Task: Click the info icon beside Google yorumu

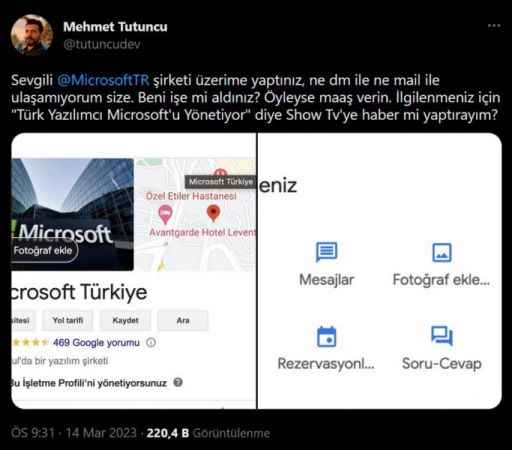Action: [x=151, y=342]
